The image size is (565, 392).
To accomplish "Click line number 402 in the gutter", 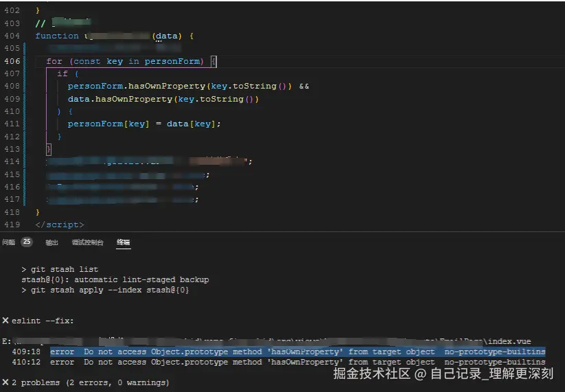I will [12, 11].
